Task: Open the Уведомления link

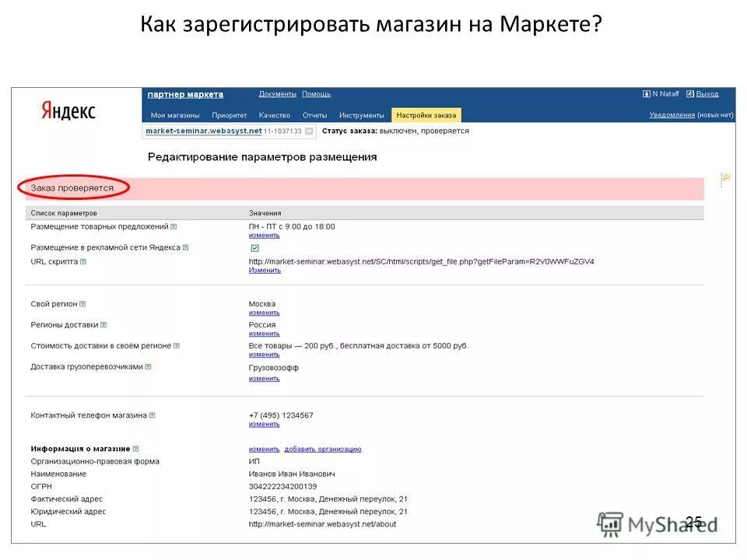Action: coord(672,115)
